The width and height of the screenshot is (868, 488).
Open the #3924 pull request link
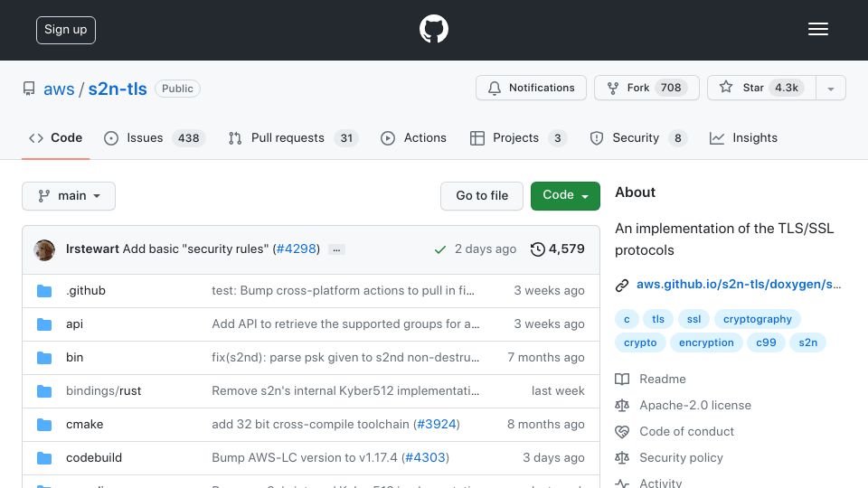click(436, 425)
